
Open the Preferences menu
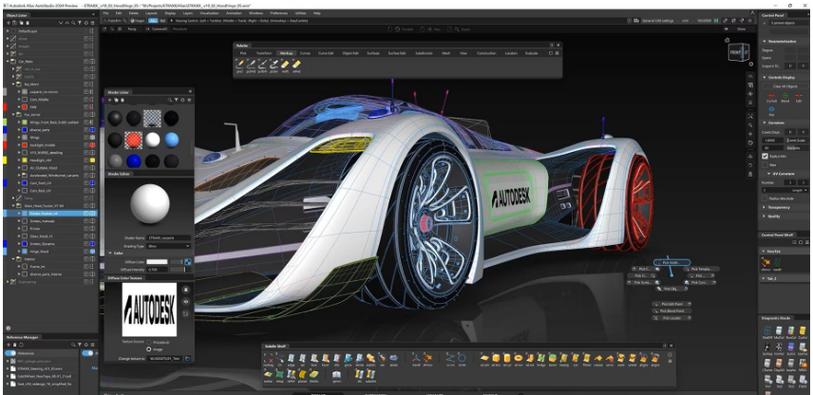[x=278, y=12]
